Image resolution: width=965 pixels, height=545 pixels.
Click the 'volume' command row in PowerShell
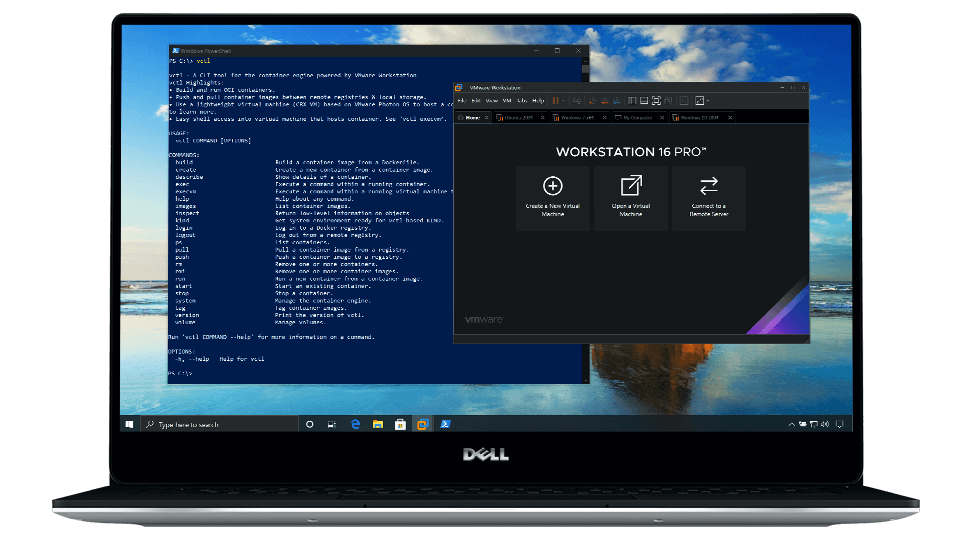[x=249, y=322]
